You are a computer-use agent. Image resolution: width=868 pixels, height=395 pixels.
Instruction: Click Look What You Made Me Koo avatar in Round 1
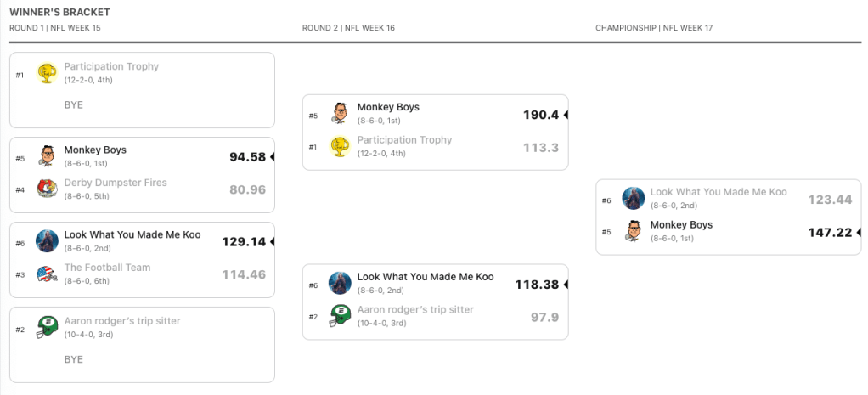[x=47, y=240]
